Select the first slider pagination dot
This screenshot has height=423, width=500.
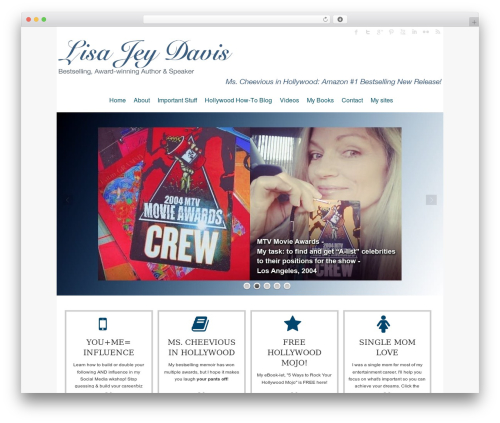[x=247, y=286]
